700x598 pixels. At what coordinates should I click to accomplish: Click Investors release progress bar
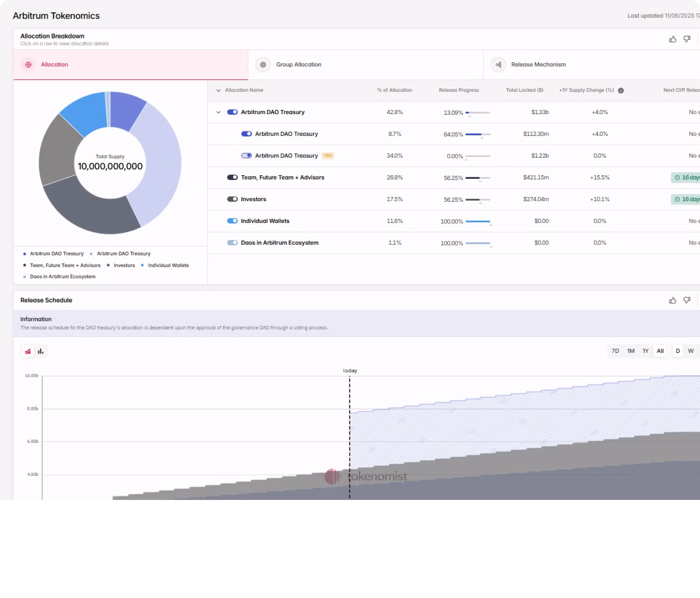coord(477,199)
